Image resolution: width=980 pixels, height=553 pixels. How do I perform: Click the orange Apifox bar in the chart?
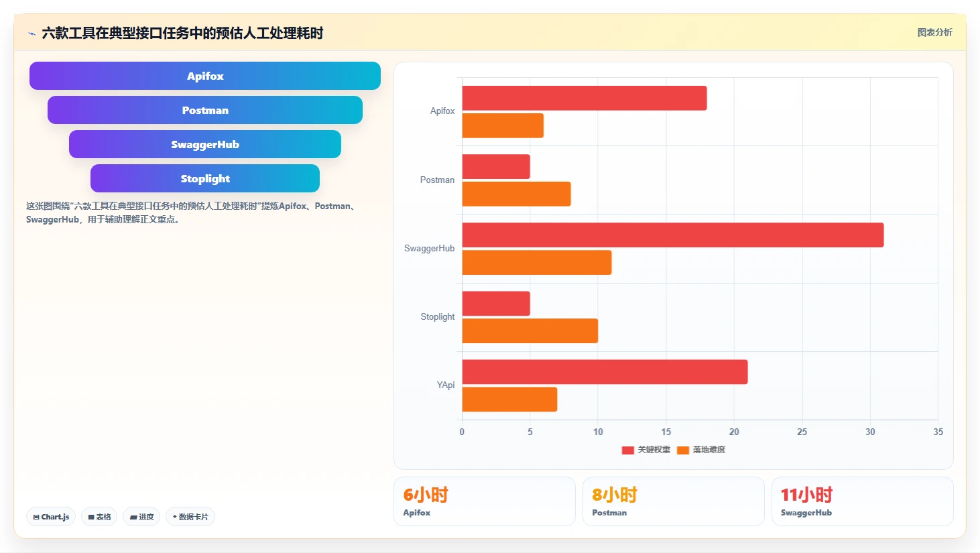click(503, 125)
